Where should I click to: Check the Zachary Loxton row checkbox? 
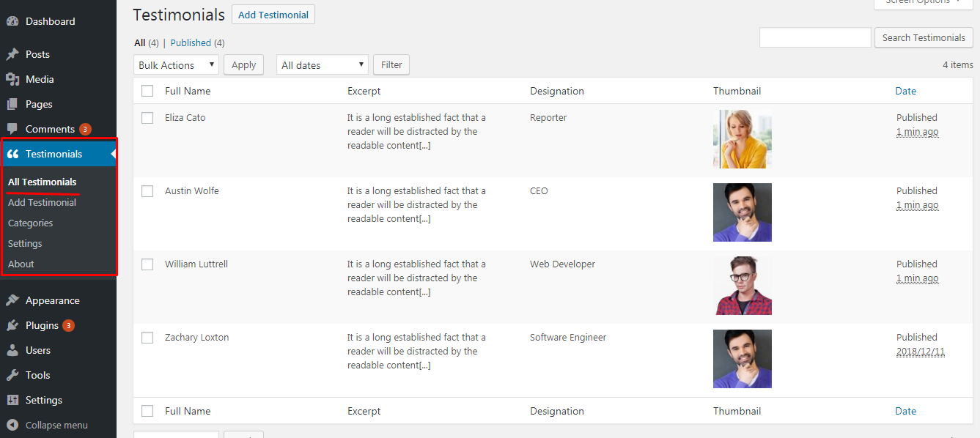pos(147,338)
